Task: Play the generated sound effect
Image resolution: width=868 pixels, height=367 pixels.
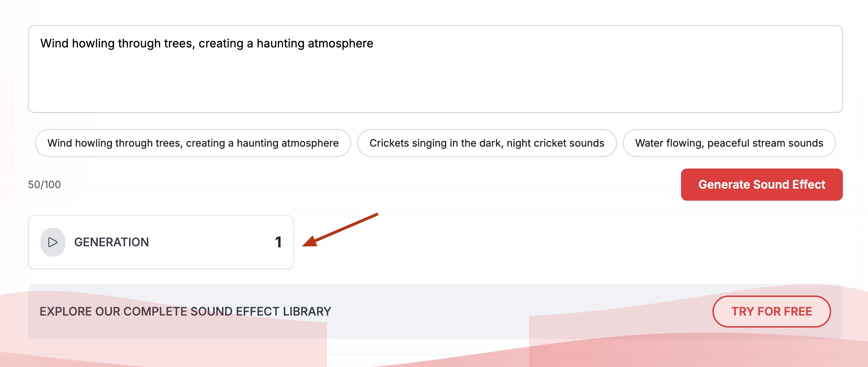Action: click(x=53, y=242)
